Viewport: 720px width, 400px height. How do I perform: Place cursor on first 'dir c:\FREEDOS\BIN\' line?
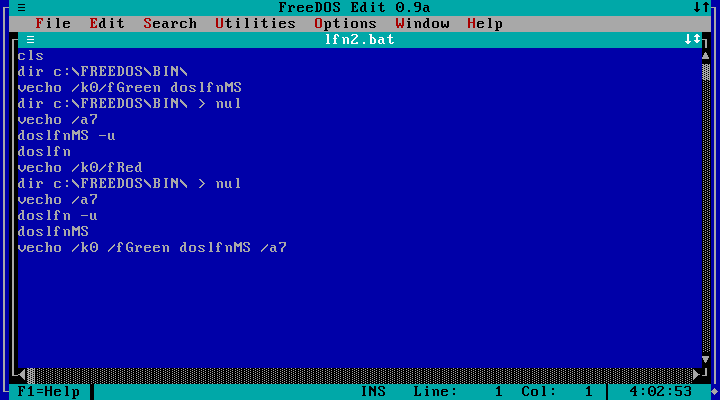(x=103, y=72)
